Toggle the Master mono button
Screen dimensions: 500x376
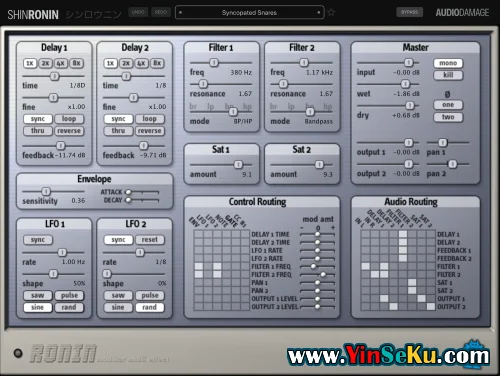coord(448,63)
